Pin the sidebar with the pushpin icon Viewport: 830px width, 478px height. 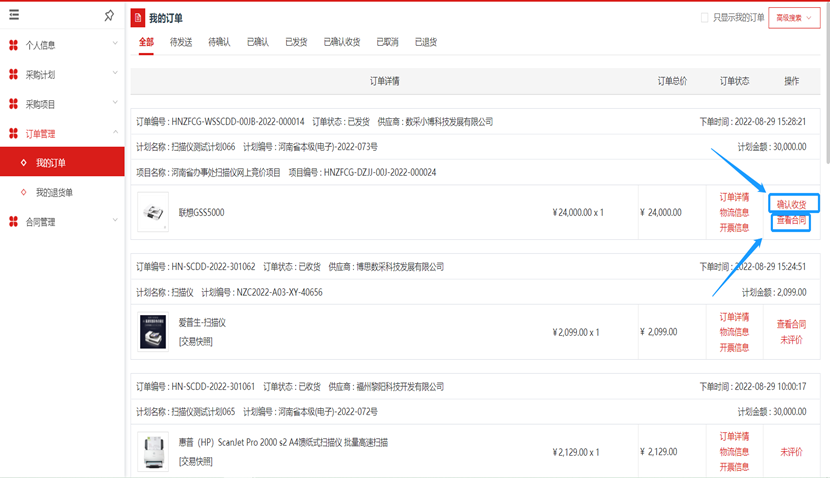[x=109, y=15]
